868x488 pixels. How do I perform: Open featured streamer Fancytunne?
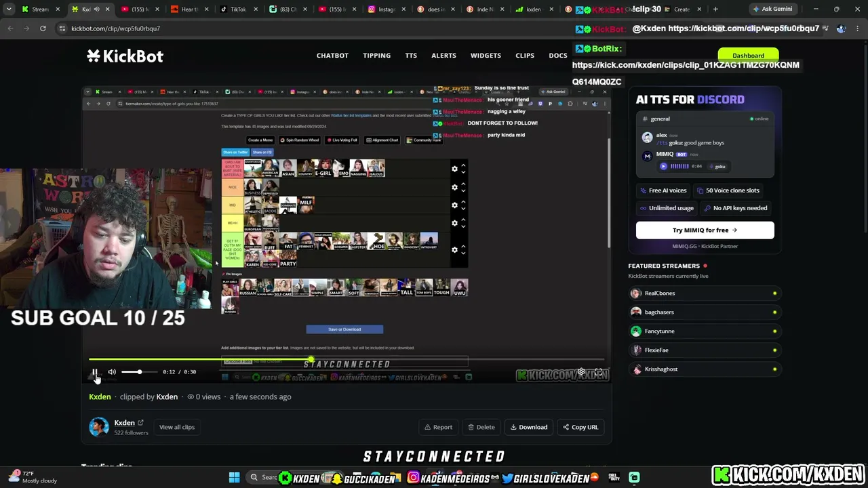pyautogui.click(x=705, y=331)
